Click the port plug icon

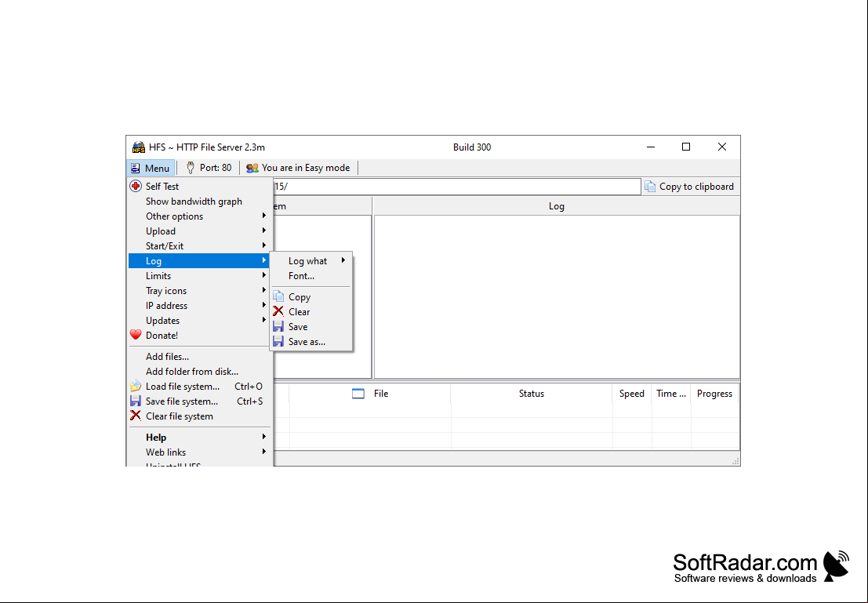191,168
